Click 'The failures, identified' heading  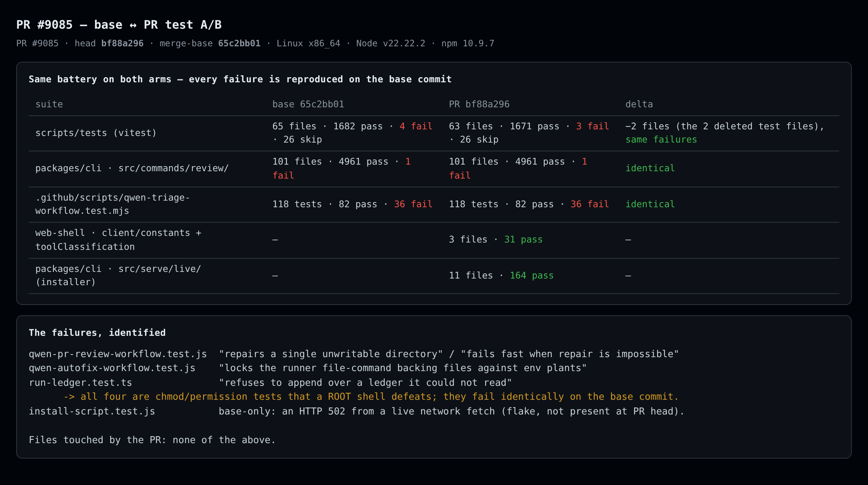[97, 333]
